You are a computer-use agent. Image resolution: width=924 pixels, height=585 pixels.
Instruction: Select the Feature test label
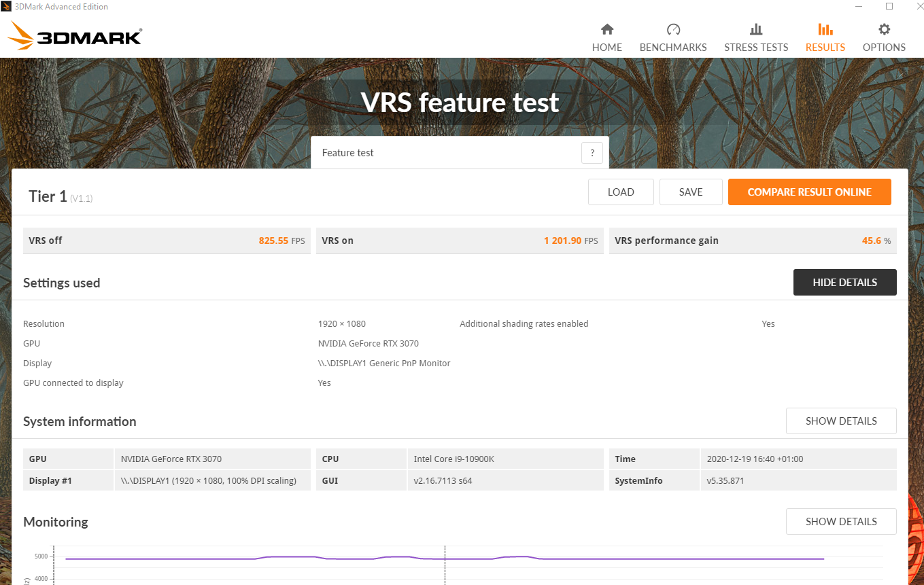click(348, 153)
